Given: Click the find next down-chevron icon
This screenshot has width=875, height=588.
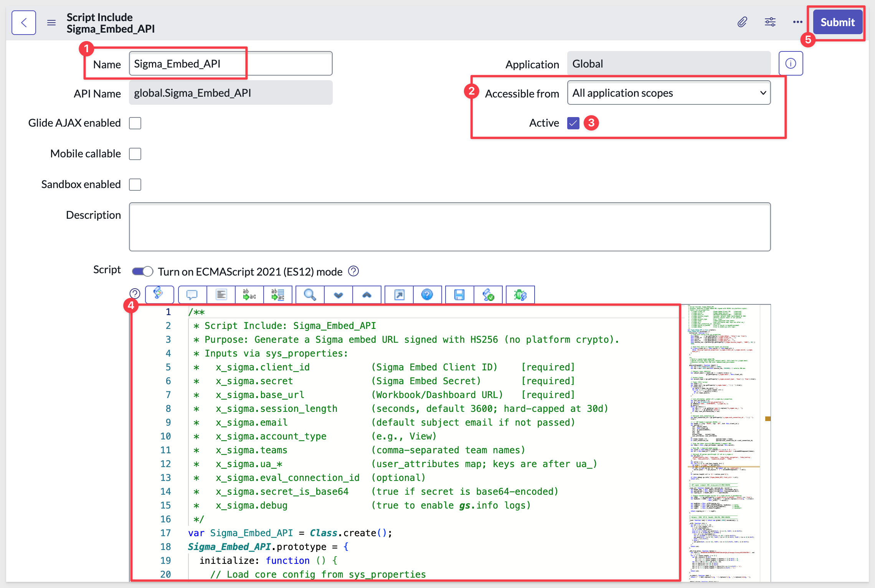Looking at the screenshot, I should [x=338, y=295].
